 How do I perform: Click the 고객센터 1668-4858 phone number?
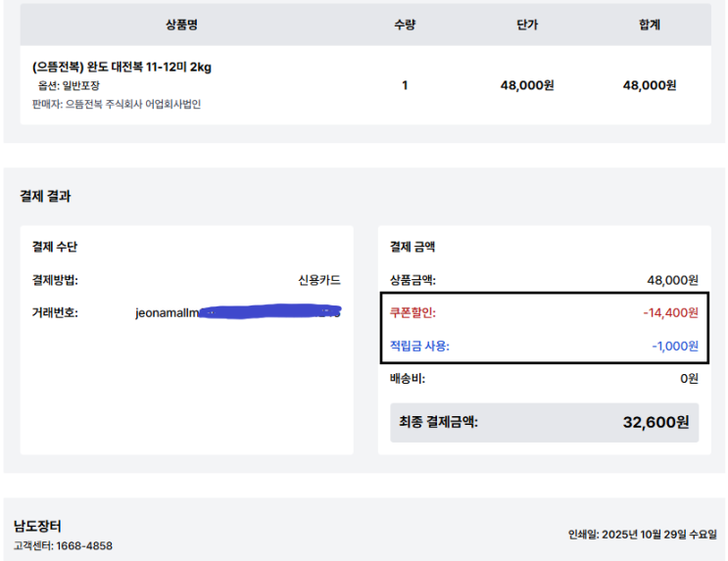[x=82, y=544]
